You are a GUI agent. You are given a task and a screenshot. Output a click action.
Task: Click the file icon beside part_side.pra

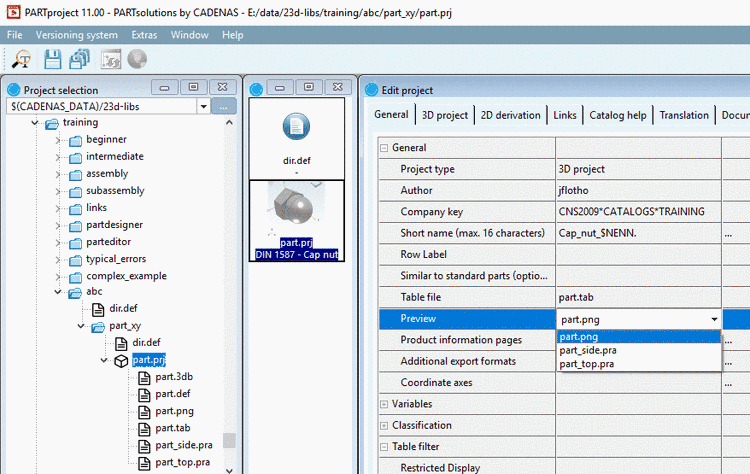coord(144,446)
